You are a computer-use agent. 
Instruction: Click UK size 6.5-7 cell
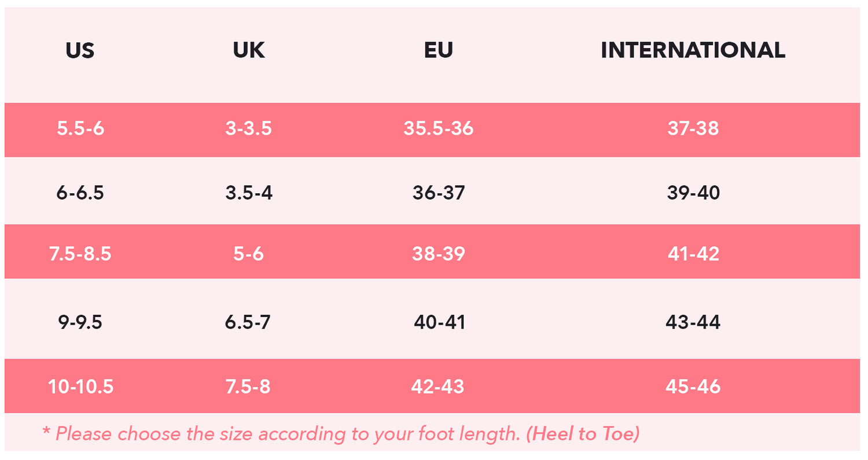248,322
